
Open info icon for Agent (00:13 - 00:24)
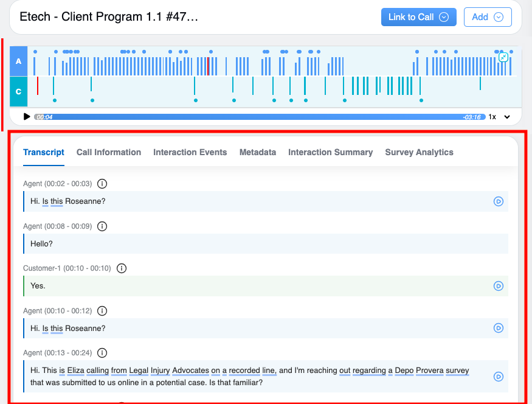[102, 353]
